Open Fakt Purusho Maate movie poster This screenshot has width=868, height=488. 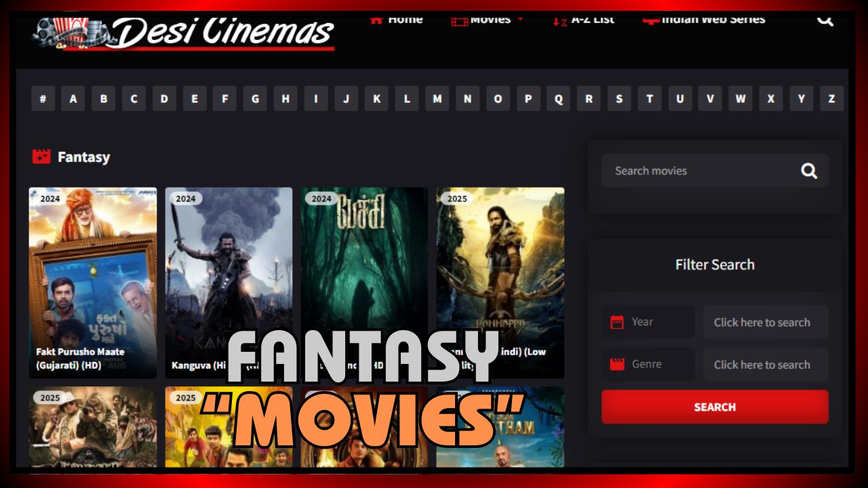(x=93, y=271)
